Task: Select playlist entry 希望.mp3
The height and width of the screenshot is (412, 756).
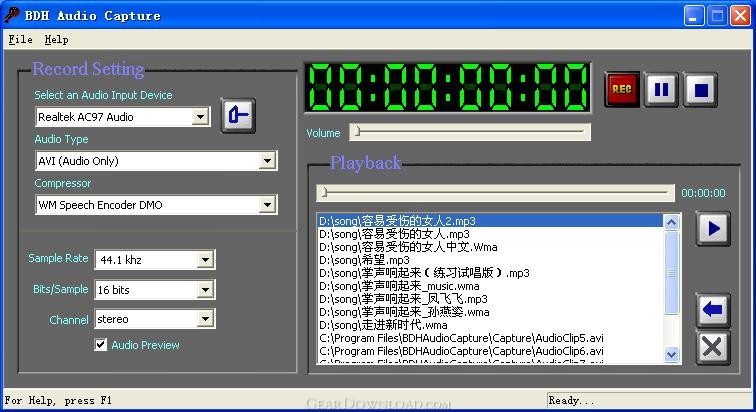Action: tap(490, 260)
